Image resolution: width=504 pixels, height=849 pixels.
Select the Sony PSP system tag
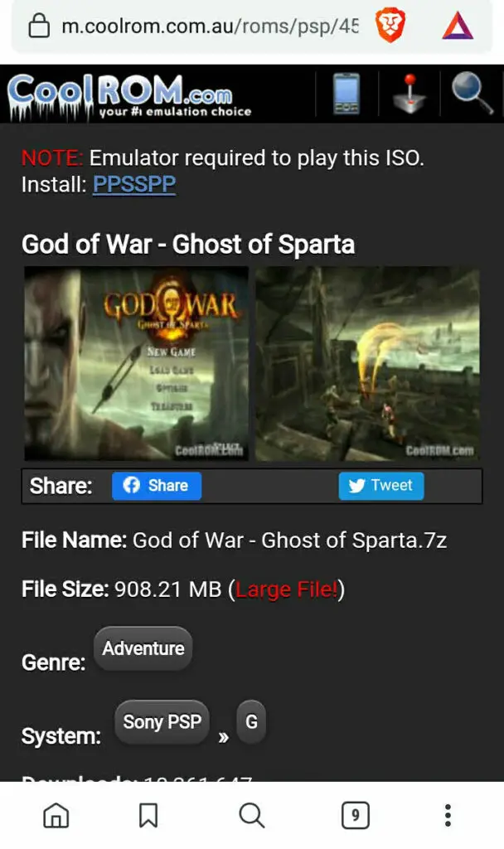pyautogui.click(x=162, y=722)
